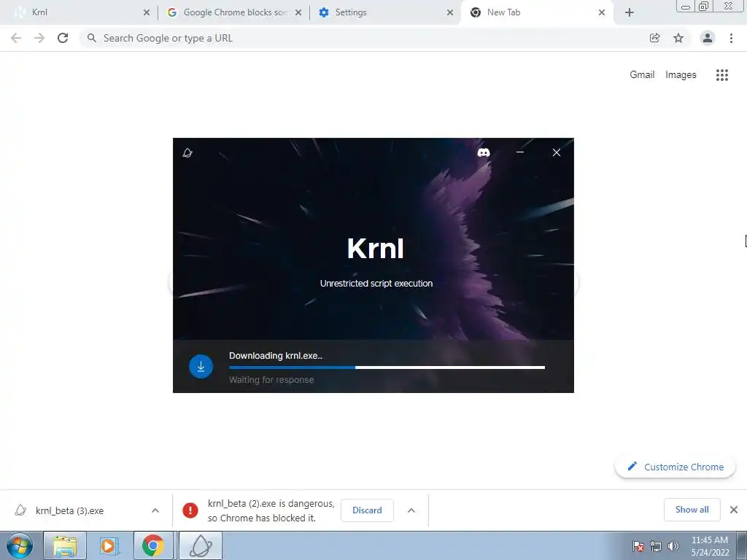
Task: Bookmark this tab with star icon
Action: click(x=678, y=38)
